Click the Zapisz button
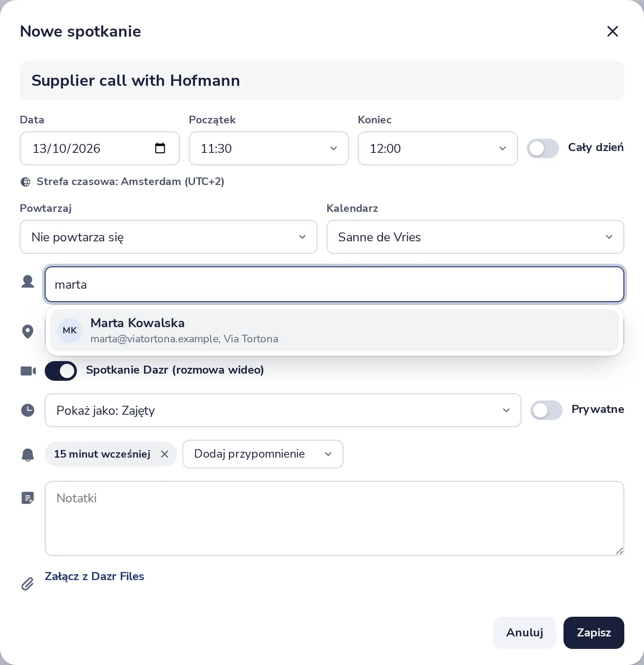 594,633
